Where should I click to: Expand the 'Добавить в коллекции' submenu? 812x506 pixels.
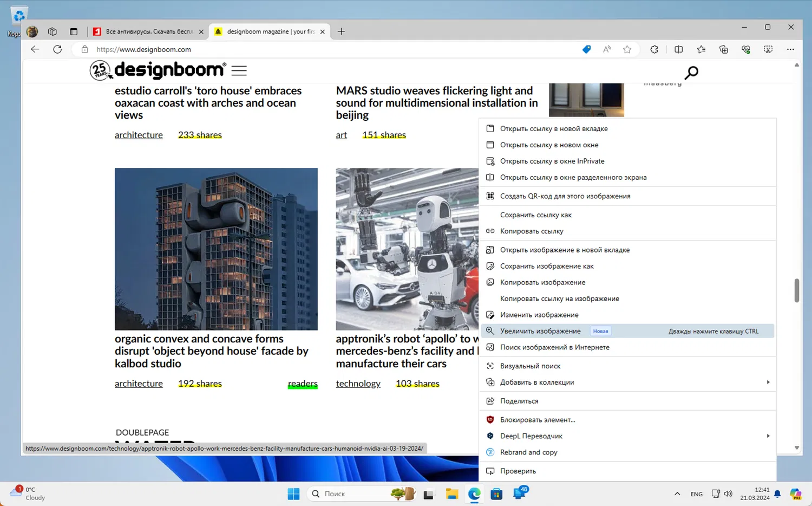(628, 382)
